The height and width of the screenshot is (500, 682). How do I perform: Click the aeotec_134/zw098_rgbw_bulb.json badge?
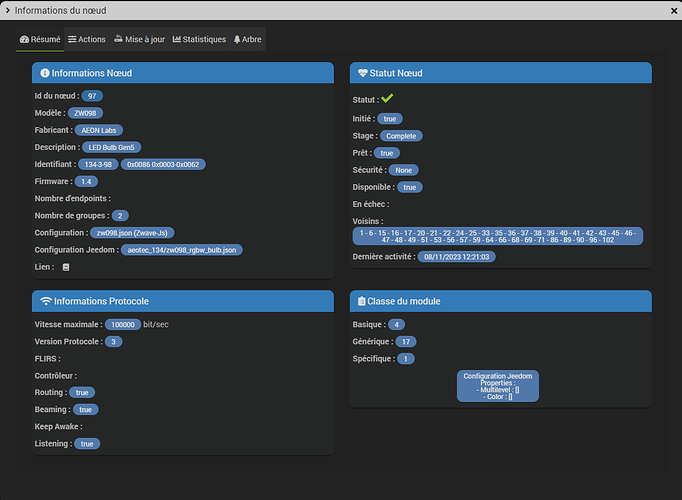point(181,250)
